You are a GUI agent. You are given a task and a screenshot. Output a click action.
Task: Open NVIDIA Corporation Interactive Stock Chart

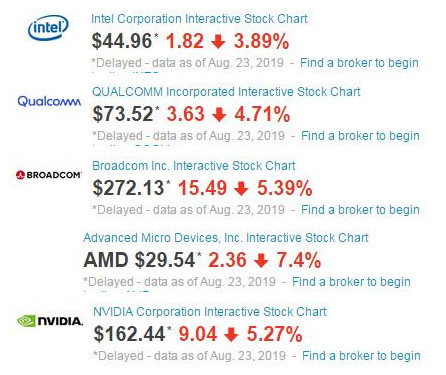point(210,312)
